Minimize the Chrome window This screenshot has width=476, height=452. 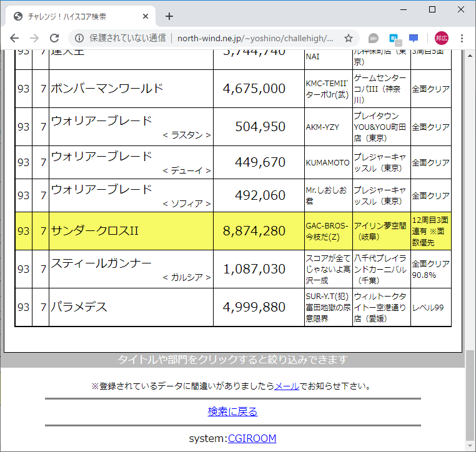tap(404, 10)
